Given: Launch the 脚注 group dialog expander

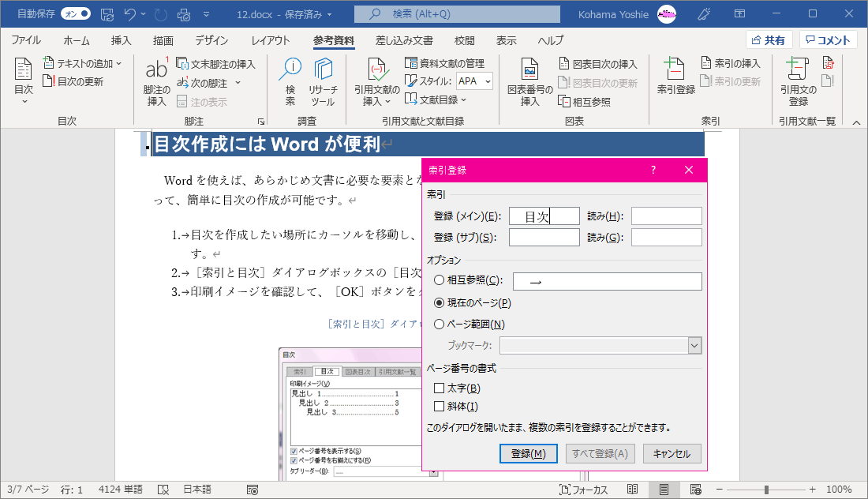Looking at the screenshot, I should [260, 122].
